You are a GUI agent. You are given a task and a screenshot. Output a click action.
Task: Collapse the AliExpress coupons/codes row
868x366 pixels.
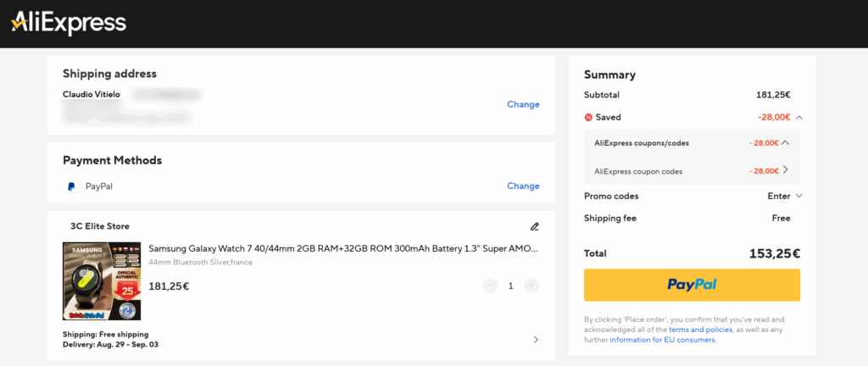pos(785,142)
